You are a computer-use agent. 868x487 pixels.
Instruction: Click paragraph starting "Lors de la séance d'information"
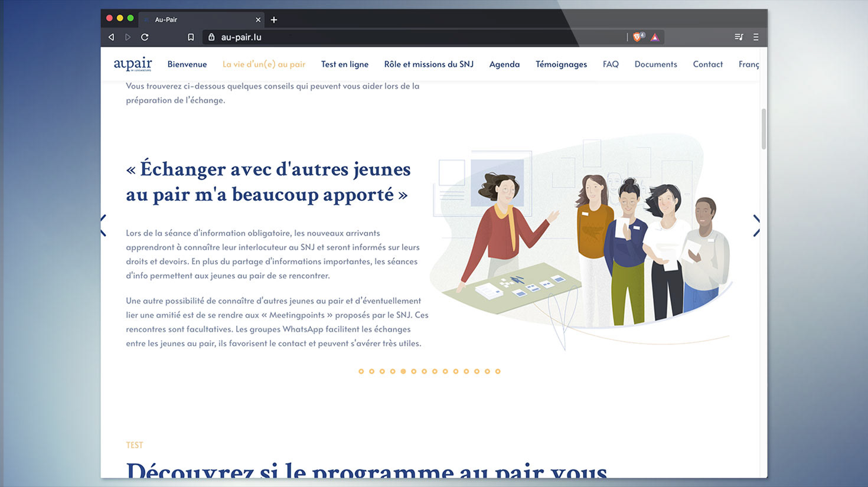point(273,254)
